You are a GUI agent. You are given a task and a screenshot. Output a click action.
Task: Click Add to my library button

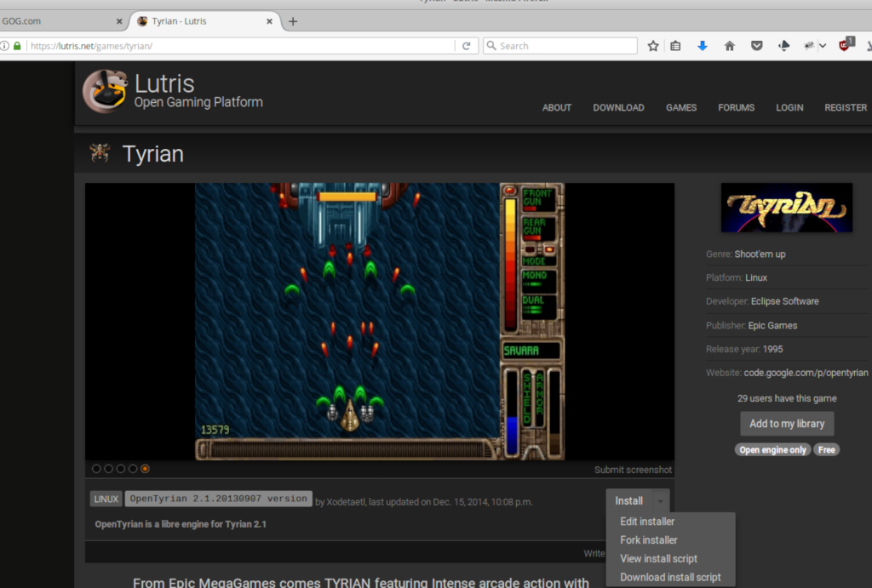click(x=787, y=424)
